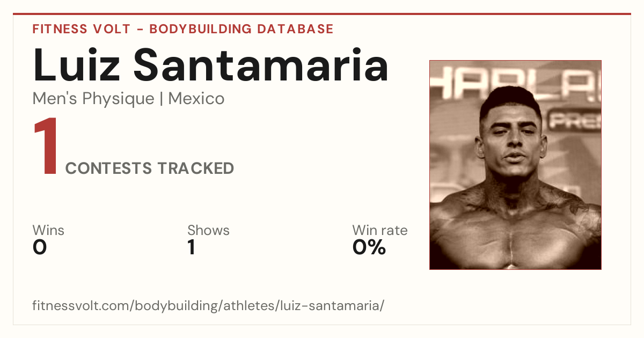Click the Win rate label
This screenshot has height=338, width=644.
pyautogui.click(x=380, y=230)
